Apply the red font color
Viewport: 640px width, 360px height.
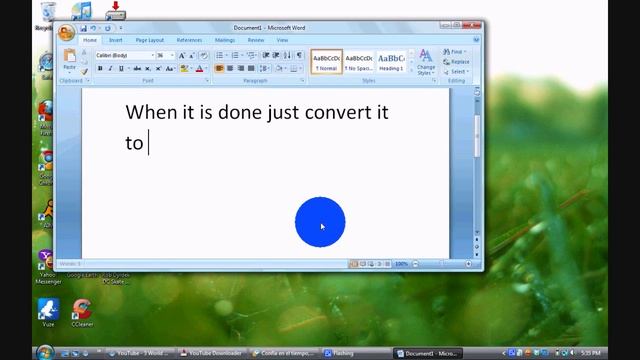199,69
